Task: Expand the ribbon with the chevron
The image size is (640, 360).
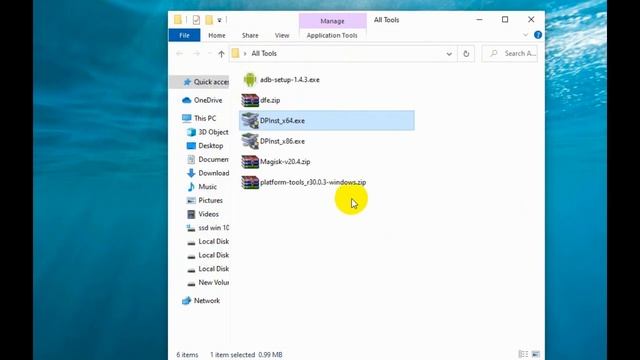Action: [525, 35]
